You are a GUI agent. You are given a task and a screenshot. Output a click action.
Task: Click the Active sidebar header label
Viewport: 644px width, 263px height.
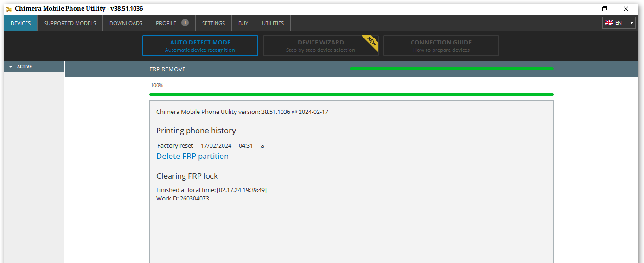click(25, 67)
